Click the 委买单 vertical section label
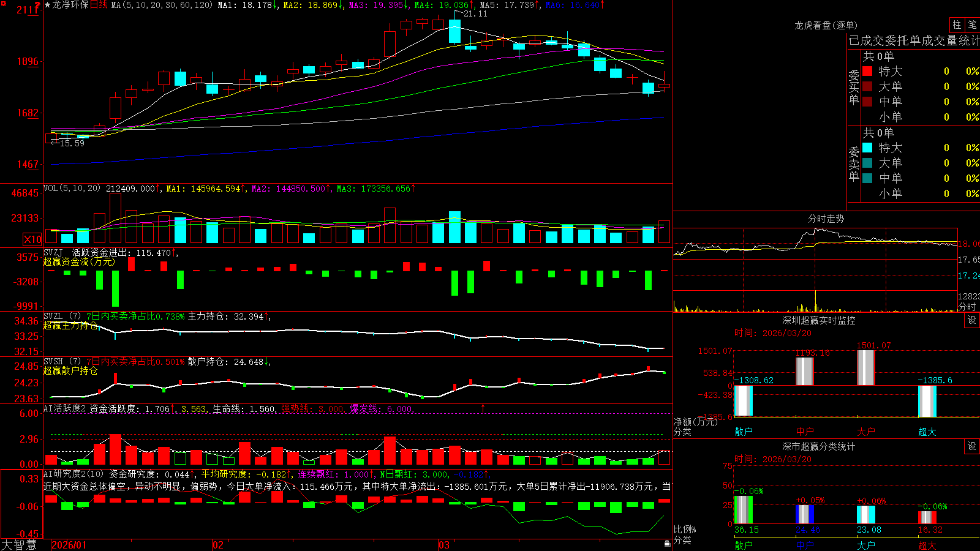 [854, 87]
